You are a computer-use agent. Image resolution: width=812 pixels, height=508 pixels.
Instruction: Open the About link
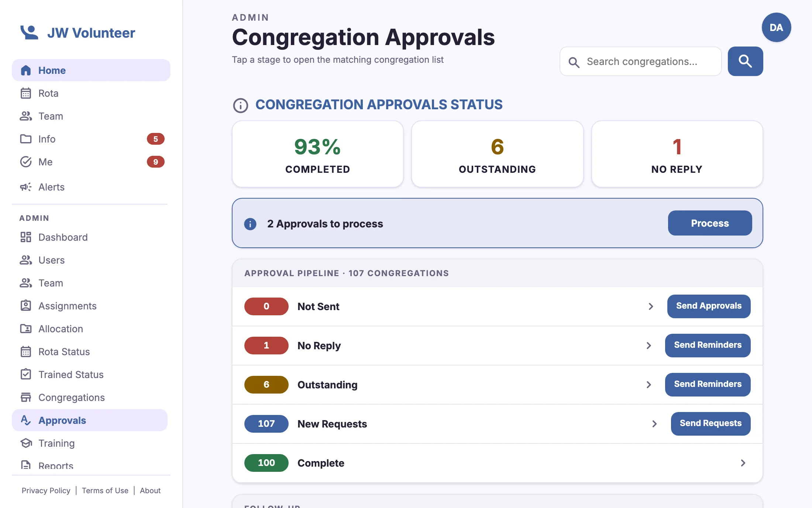pos(150,490)
